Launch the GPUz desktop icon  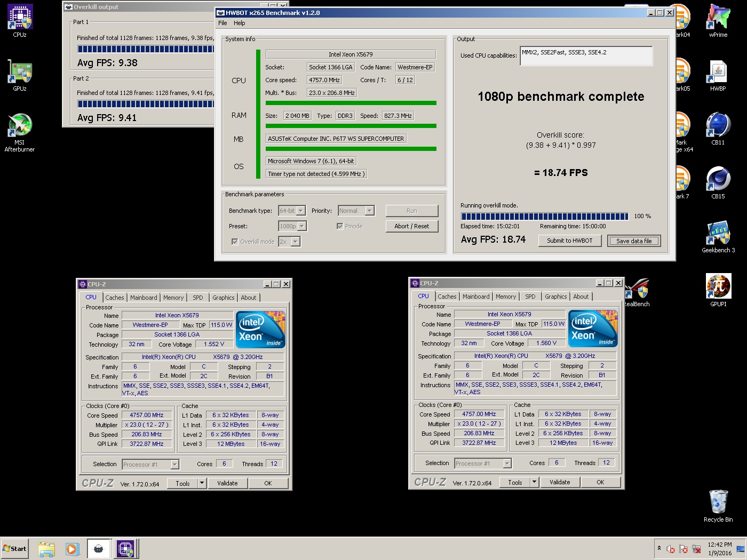(20, 75)
